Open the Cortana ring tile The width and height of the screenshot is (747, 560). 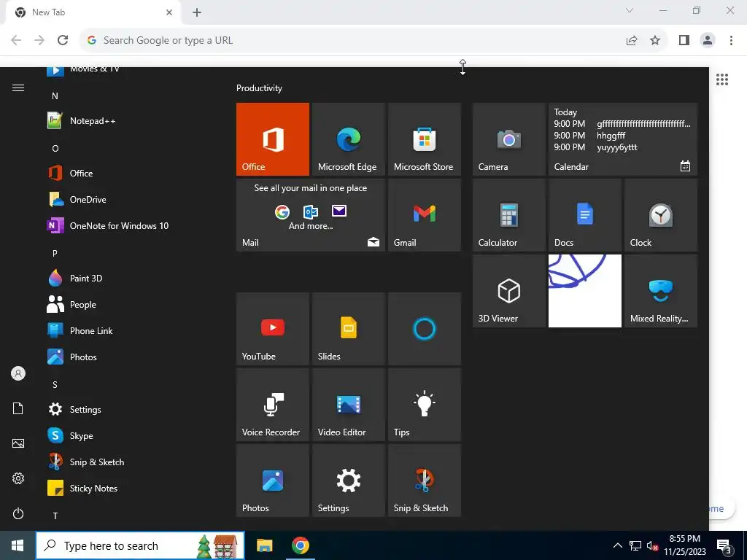[x=425, y=329]
